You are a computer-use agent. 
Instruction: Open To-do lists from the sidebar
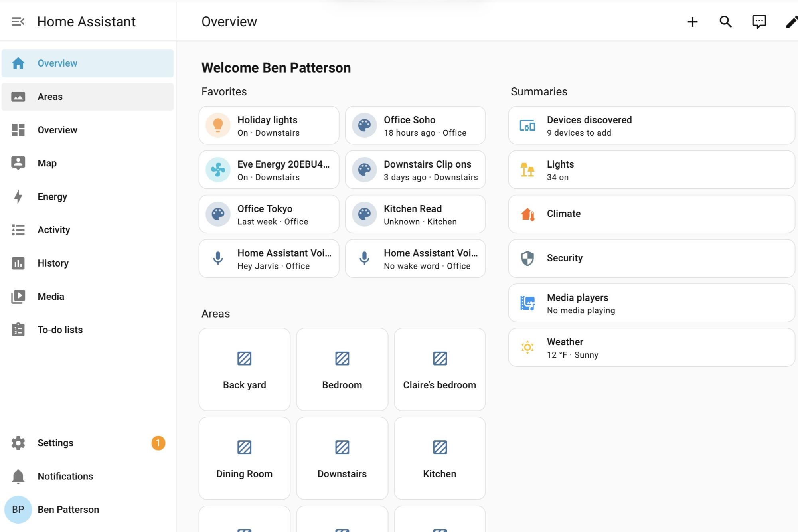60,330
